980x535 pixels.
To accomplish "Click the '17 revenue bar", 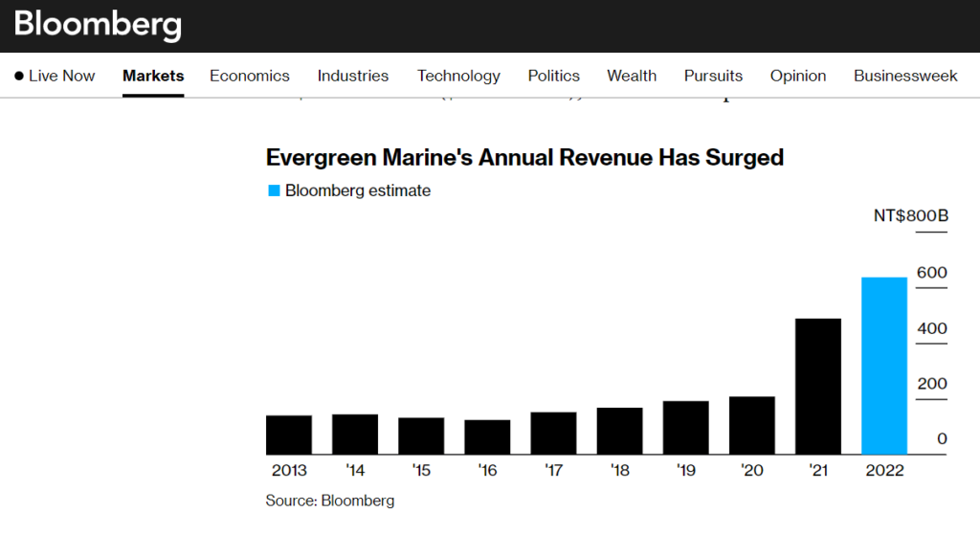I will [553, 434].
